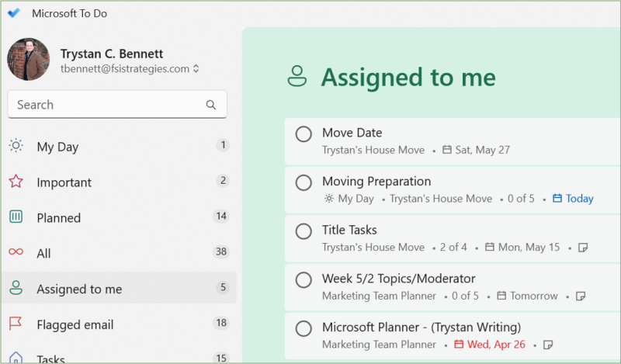Click the small sun icon in Moving Preparation details
This screenshot has width=621, height=364.
[328, 199]
